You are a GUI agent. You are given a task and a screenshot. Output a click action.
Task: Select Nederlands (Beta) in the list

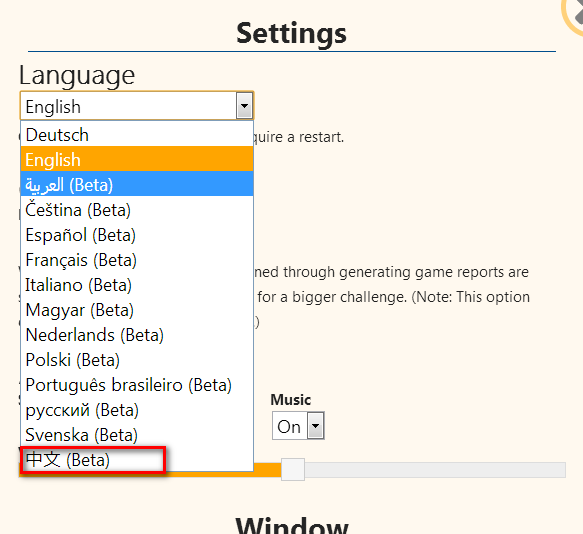[137, 334]
